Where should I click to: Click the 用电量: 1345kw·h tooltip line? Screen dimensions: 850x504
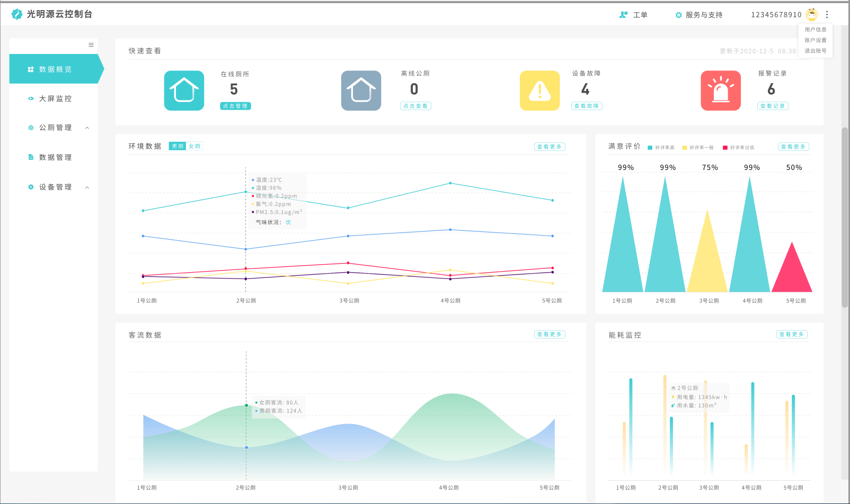coord(700,397)
